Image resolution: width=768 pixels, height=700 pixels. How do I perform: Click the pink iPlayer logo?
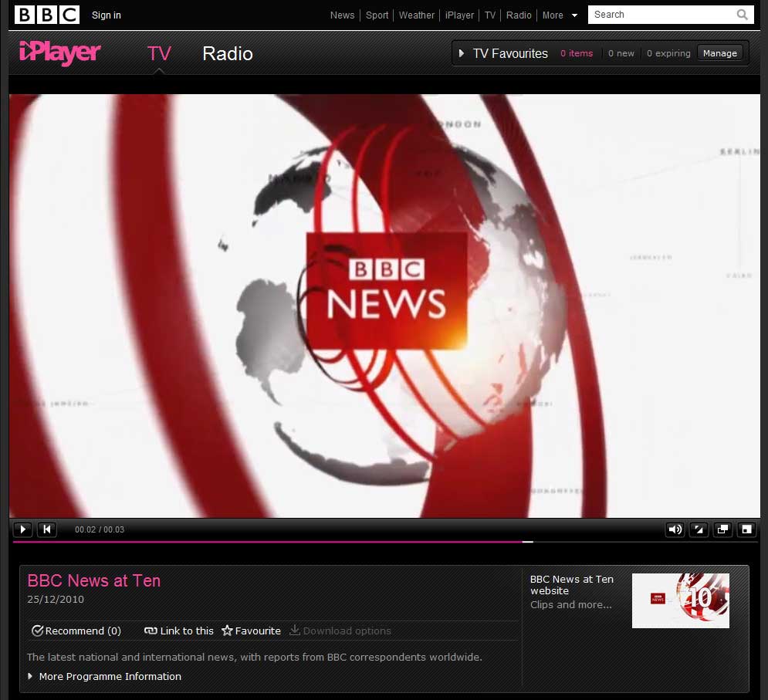click(59, 53)
